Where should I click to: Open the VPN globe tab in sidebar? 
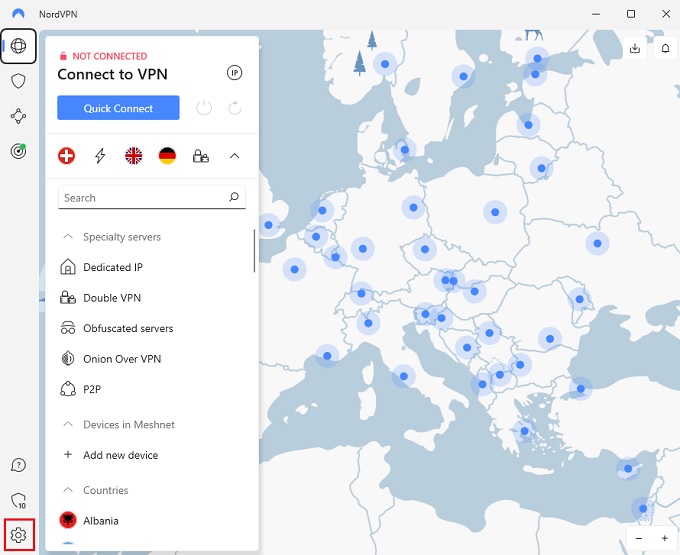tap(18, 46)
